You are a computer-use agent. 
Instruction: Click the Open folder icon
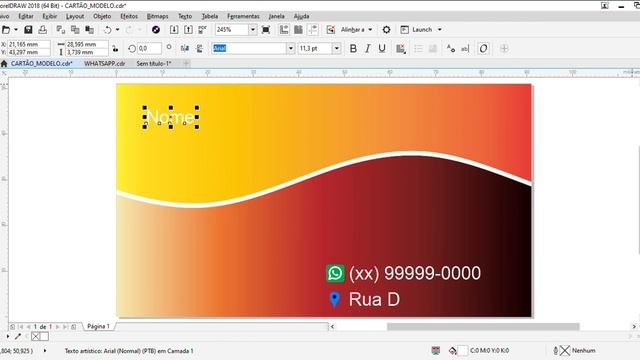pyautogui.click(x=5, y=30)
